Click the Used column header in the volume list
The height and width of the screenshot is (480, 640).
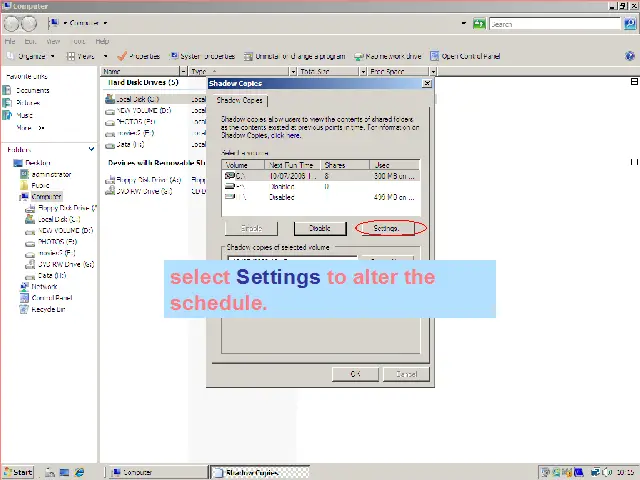tap(394, 165)
